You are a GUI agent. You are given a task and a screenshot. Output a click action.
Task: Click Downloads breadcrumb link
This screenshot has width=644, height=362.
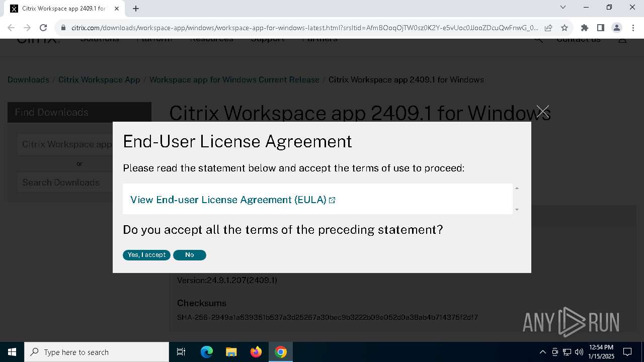click(28, 79)
